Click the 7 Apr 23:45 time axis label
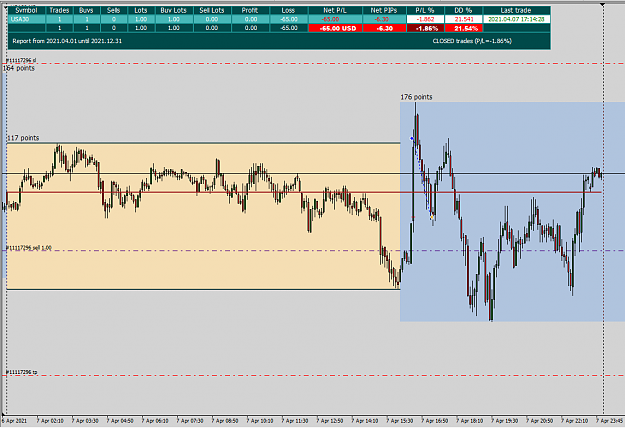Screen dimensions: 625x428 (x=609, y=421)
